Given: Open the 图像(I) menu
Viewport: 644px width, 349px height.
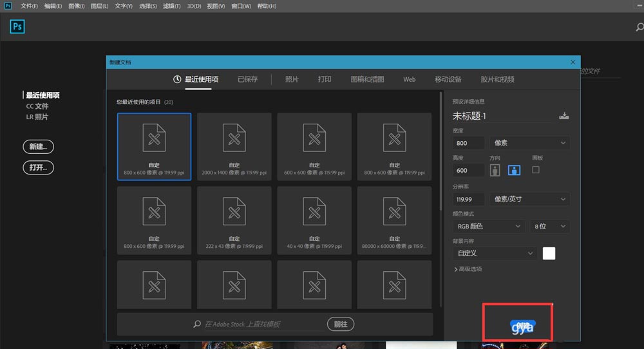Looking at the screenshot, I should (x=77, y=6).
